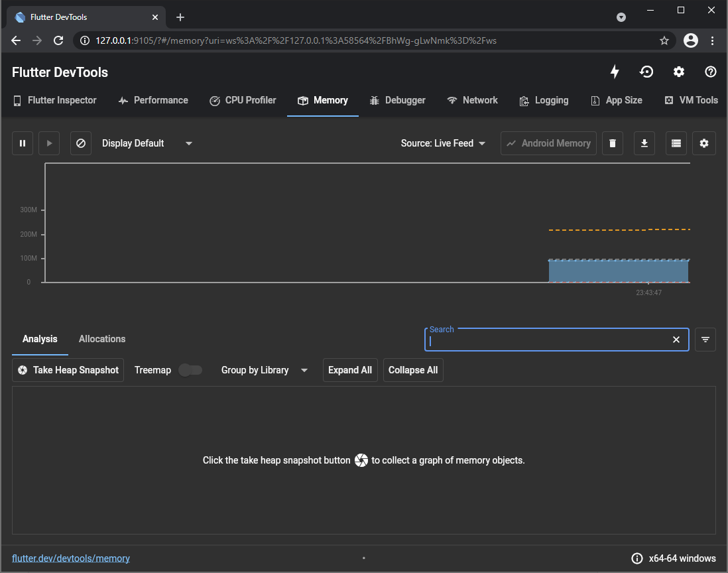Open the Source: Live Feed dropdown
Viewport: 728px width, 573px height.
tap(443, 143)
